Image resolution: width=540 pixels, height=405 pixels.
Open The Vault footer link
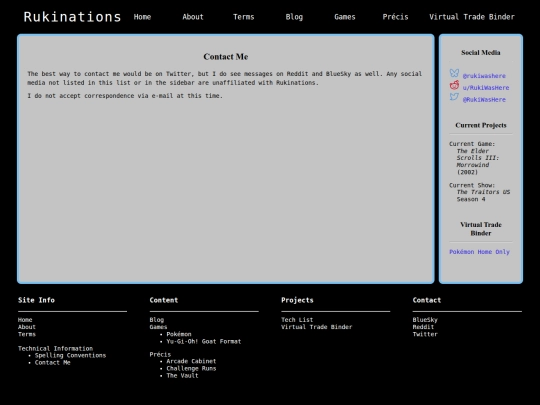tap(182, 376)
